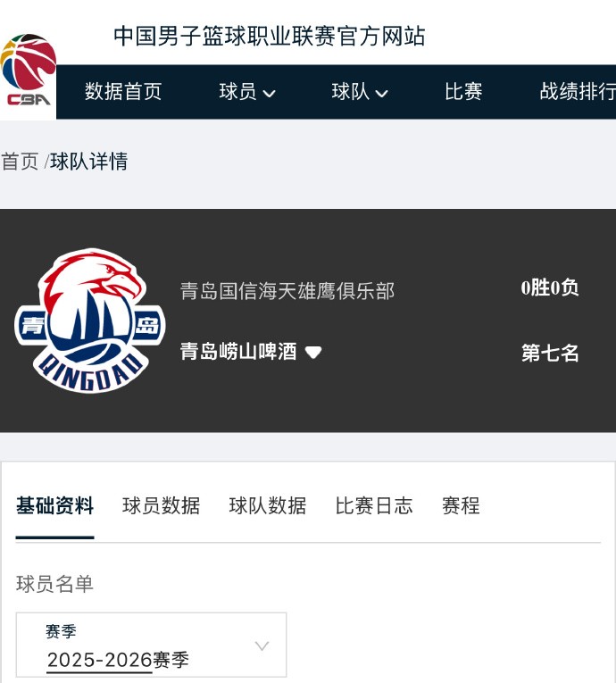Click the Qingdao eagle team logo

click(x=90, y=321)
